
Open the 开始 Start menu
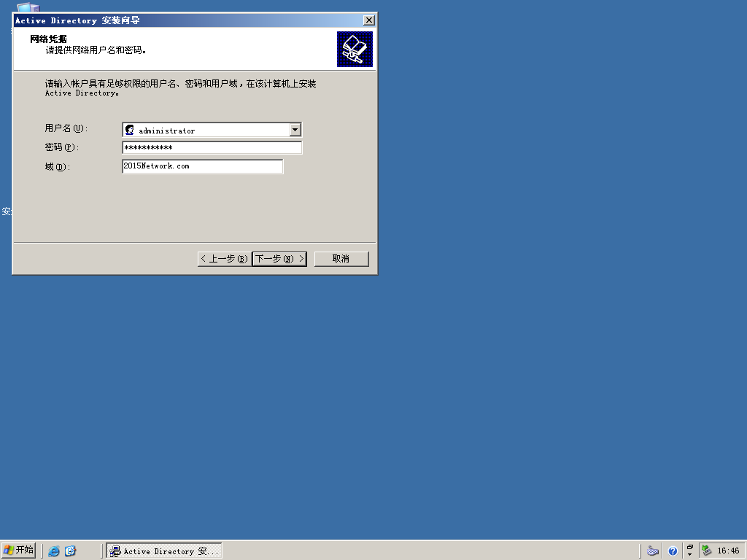(18, 551)
